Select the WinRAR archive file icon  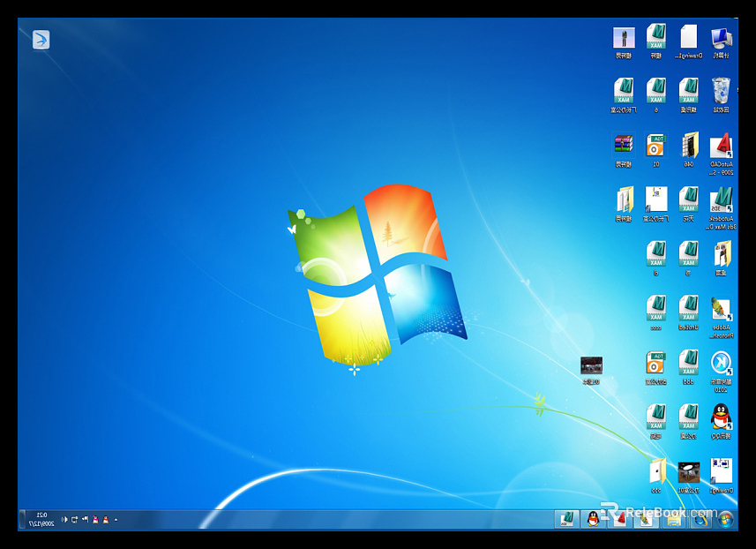624,146
